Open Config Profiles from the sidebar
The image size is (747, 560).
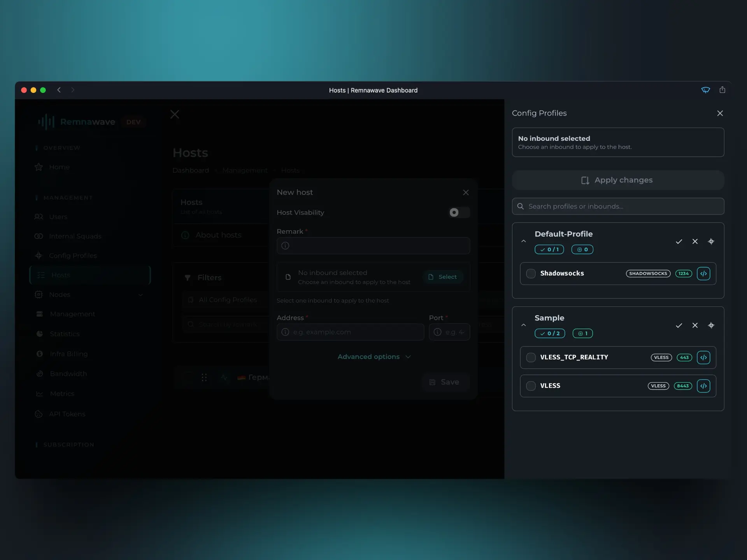tap(73, 255)
